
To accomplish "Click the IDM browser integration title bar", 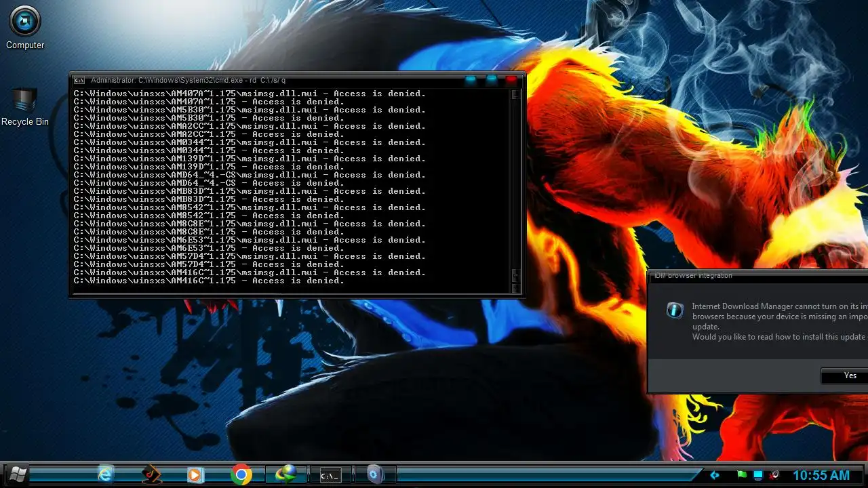I will tap(759, 276).
